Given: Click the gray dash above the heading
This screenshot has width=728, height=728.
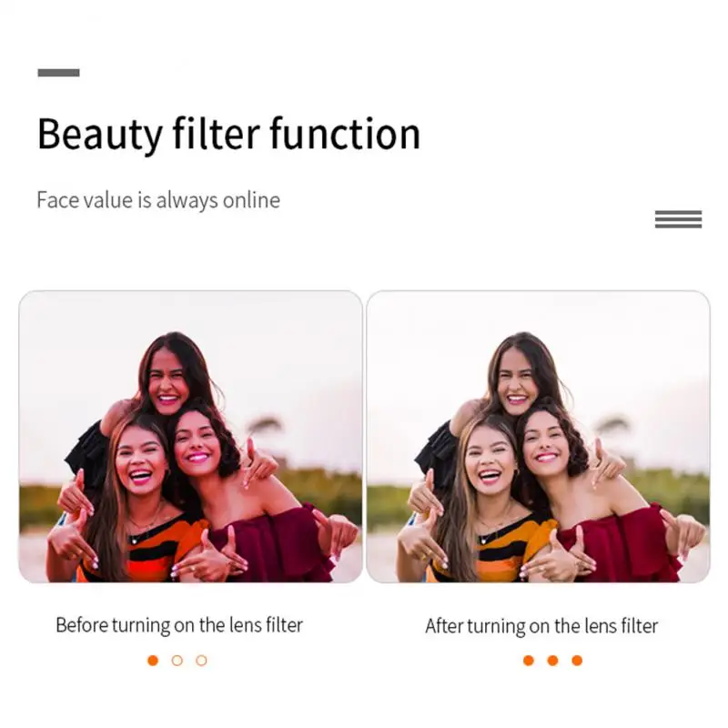Looking at the screenshot, I should [x=58, y=73].
